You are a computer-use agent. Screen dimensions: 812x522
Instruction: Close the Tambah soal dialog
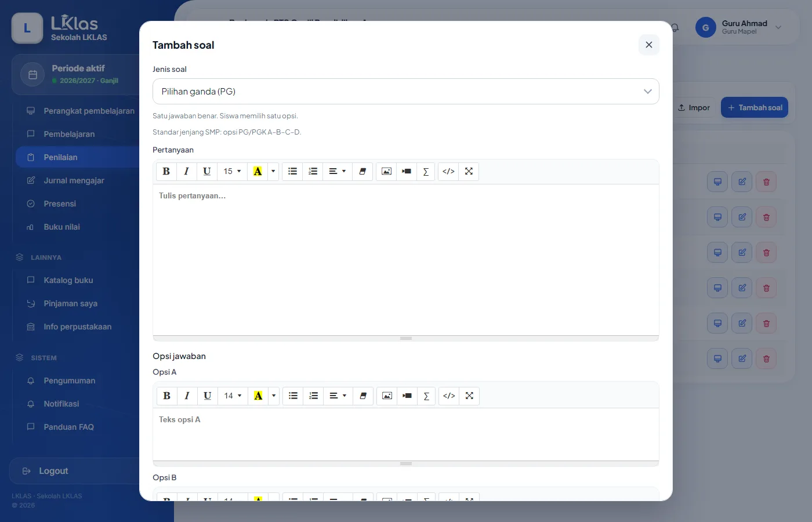[649, 45]
